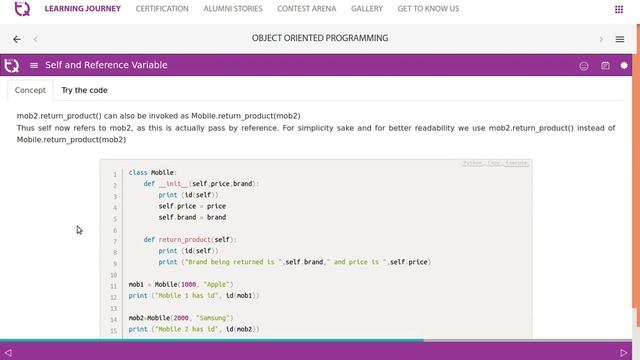This screenshot has height=360, width=640.
Task: Go to next slide with bottom-right triangle
Action: (623, 352)
